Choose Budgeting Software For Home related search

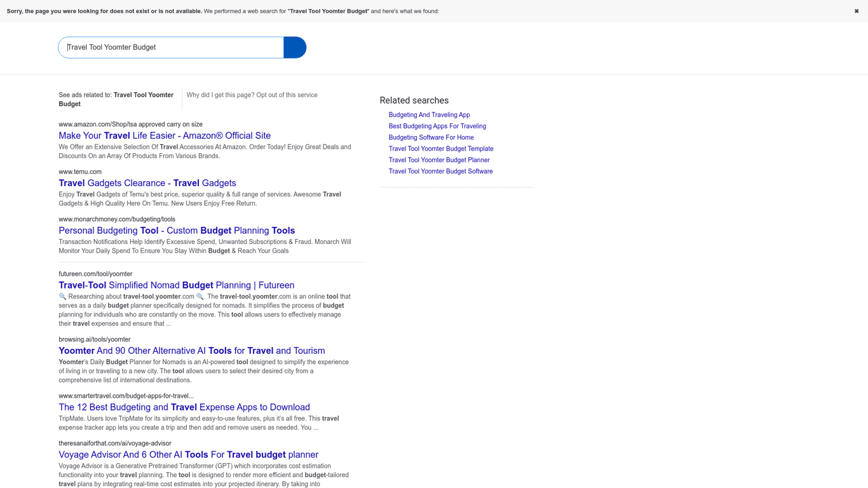431,137
